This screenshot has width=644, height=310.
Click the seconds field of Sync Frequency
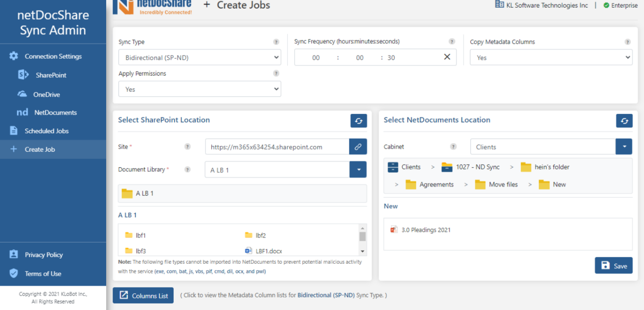(x=391, y=58)
